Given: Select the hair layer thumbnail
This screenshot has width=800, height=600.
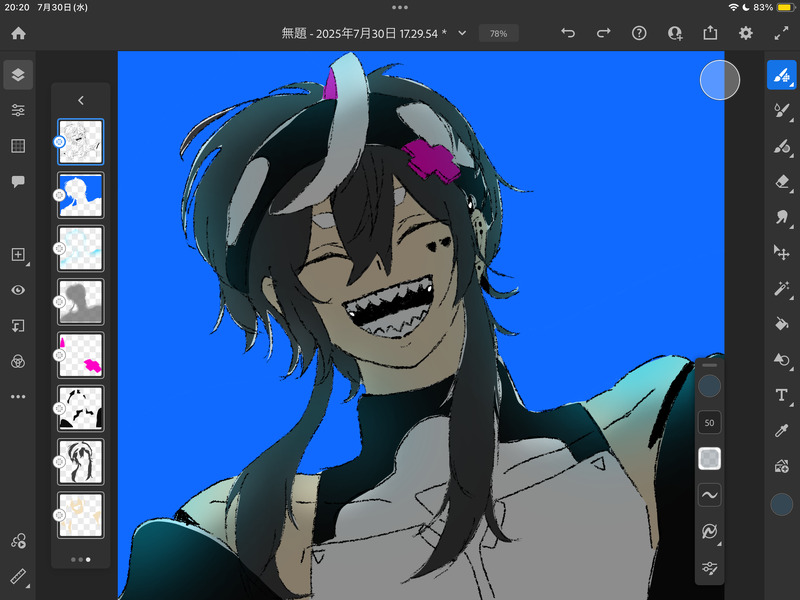Looking at the screenshot, I should (81, 462).
